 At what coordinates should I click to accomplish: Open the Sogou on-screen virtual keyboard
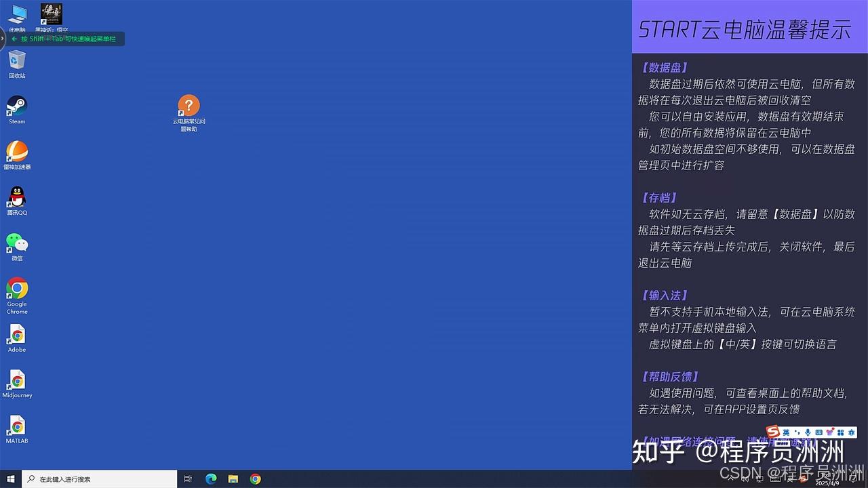[x=818, y=432]
